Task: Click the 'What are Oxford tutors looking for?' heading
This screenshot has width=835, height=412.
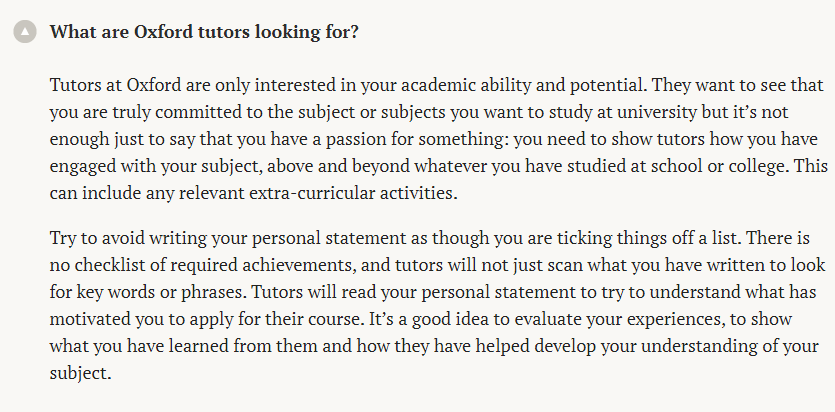Action: pyautogui.click(x=204, y=32)
